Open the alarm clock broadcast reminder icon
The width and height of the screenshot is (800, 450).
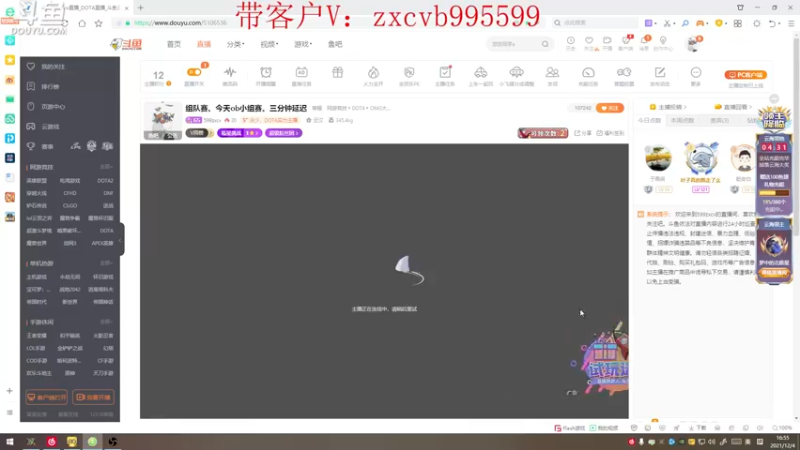pyautogui.click(x=266, y=72)
